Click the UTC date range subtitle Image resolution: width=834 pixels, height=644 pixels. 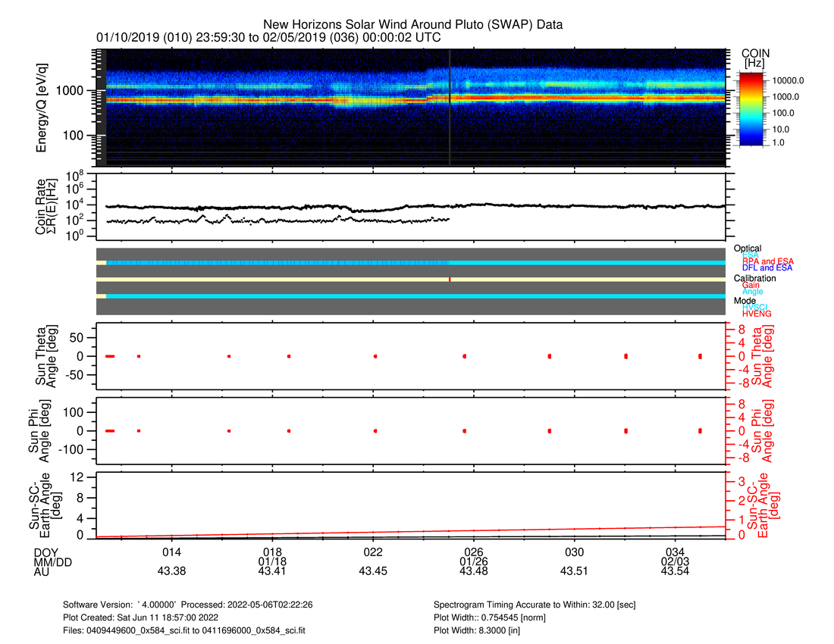[268, 37]
